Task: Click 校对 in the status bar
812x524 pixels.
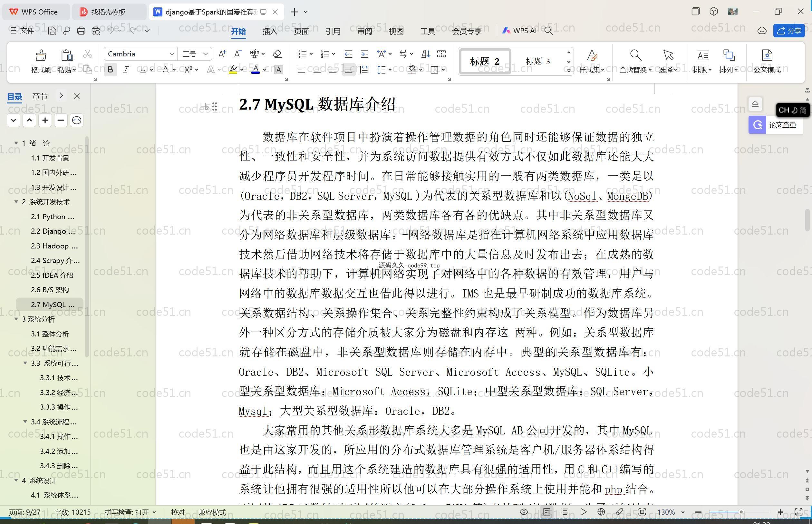Action: (178, 512)
